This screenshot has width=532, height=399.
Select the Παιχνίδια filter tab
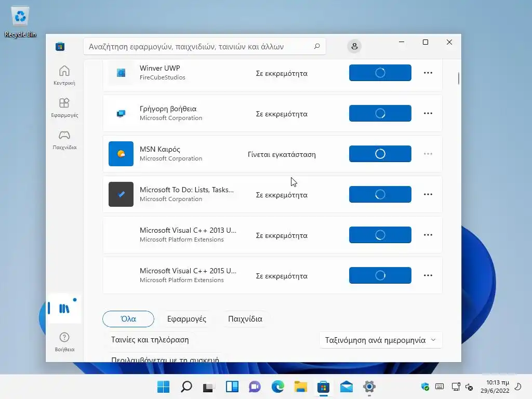(x=245, y=319)
